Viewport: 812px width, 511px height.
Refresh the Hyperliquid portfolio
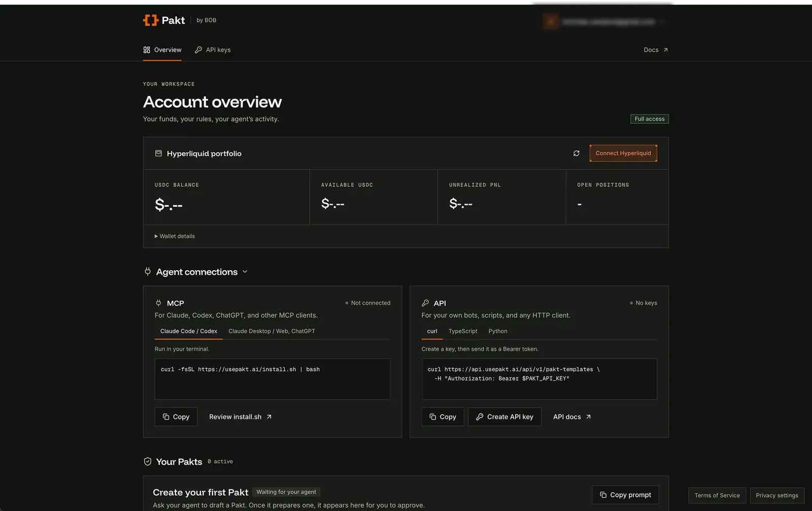point(577,153)
